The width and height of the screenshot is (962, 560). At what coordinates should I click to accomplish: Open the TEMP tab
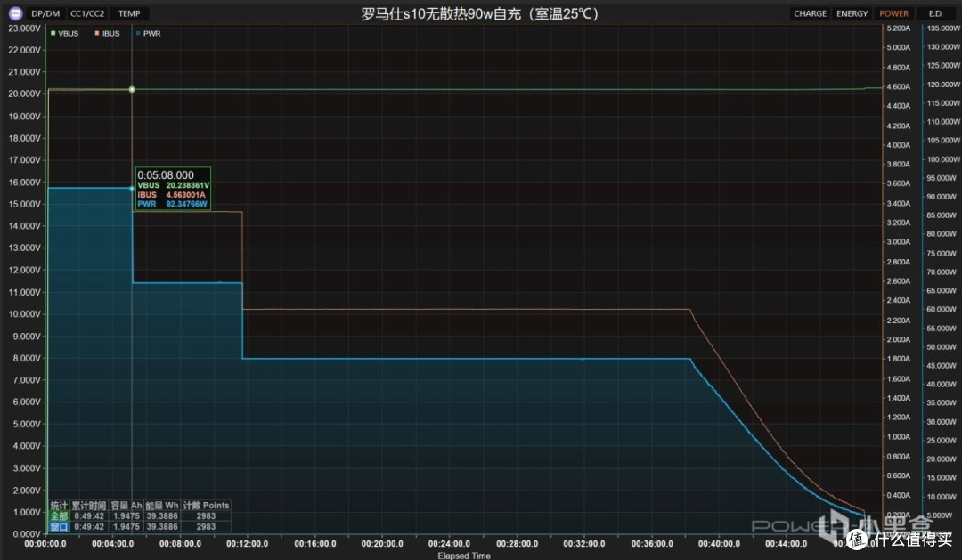(129, 13)
